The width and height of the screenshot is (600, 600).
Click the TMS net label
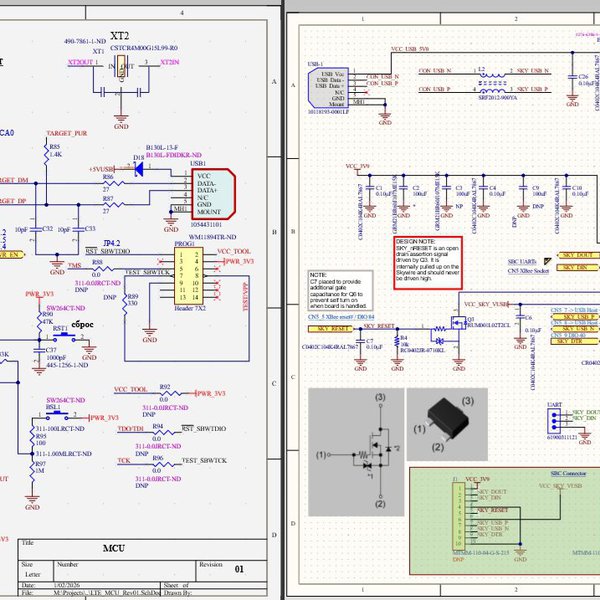click(x=74, y=265)
